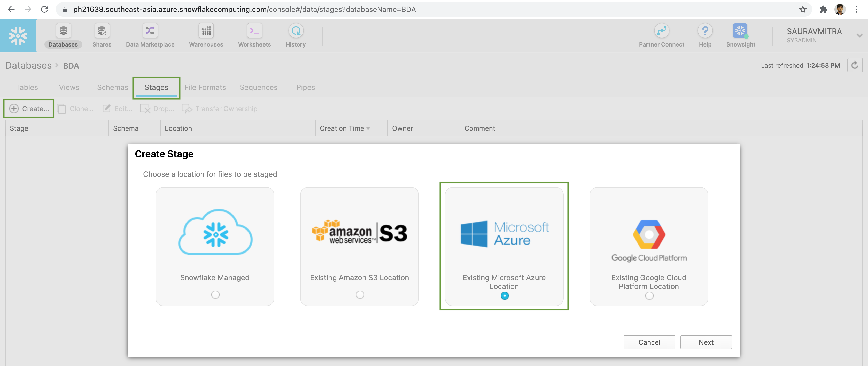Click the Google Cloud Platform logo image
The height and width of the screenshot is (366, 868).
pyautogui.click(x=649, y=241)
